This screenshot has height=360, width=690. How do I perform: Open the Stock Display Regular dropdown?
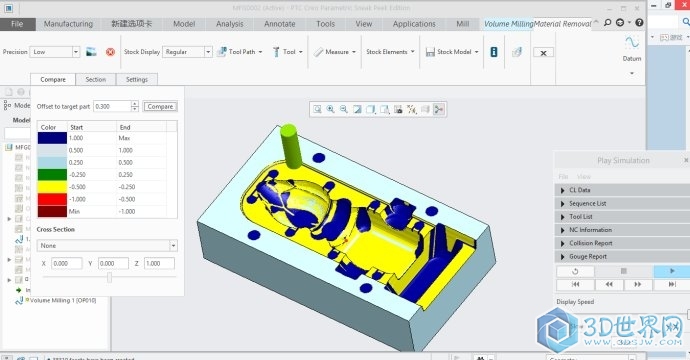(208, 52)
